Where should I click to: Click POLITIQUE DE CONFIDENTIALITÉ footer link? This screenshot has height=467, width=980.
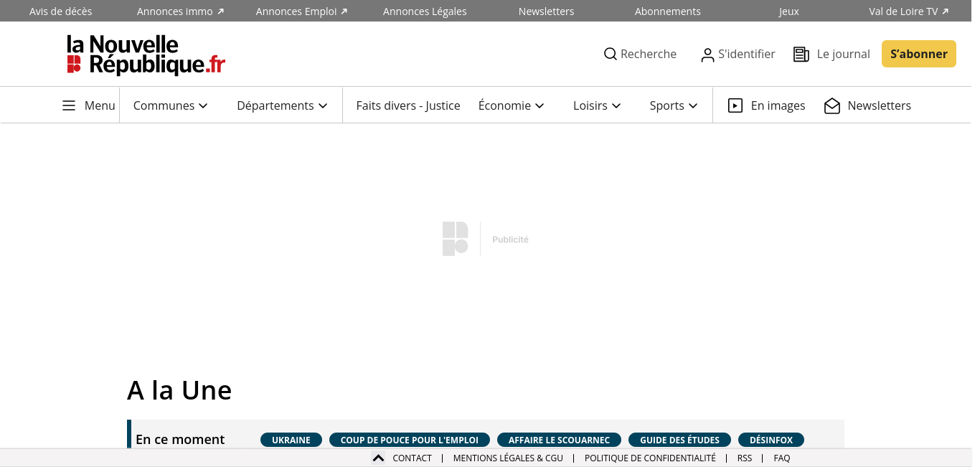(650, 458)
